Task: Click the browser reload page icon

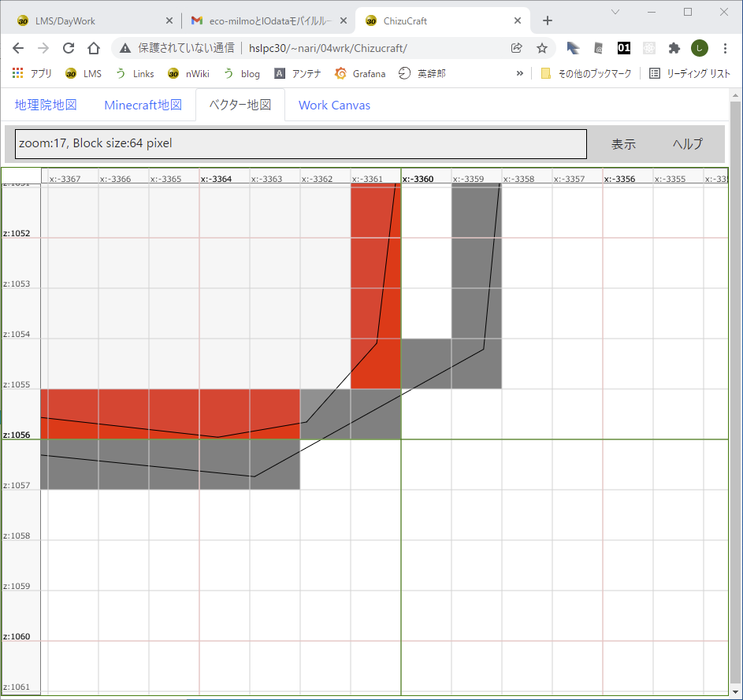Action: coord(69,48)
